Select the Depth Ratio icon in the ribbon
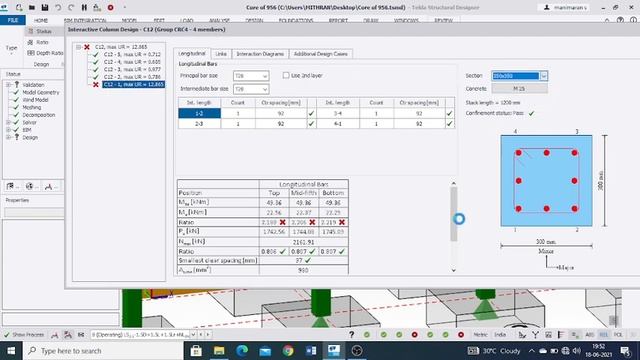 (x=31, y=53)
